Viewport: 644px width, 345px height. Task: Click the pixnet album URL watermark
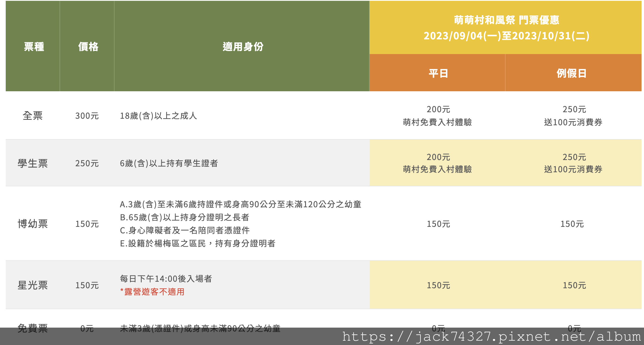tap(491, 337)
